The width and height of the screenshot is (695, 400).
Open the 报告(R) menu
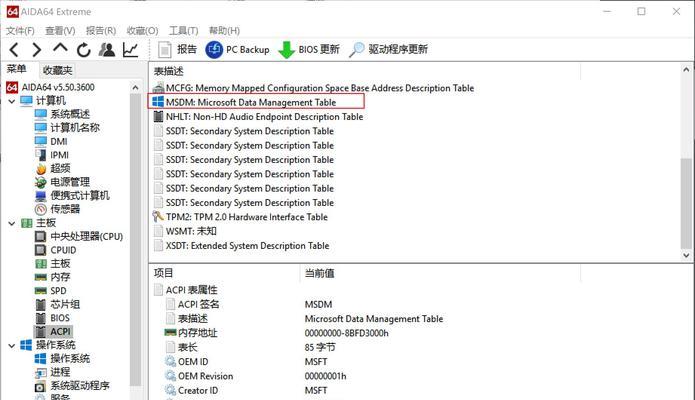[x=101, y=31]
